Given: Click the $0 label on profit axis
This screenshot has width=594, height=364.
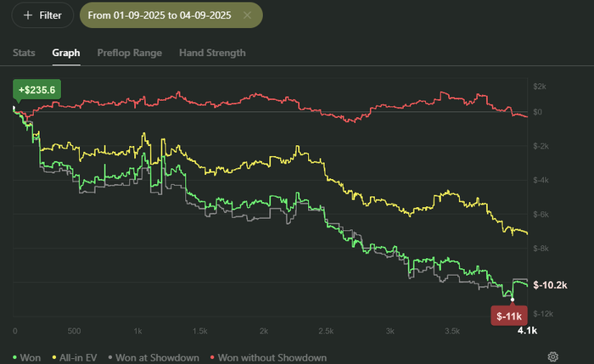Looking at the screenshot, I should pyautogui.click(x=538, y=112).
